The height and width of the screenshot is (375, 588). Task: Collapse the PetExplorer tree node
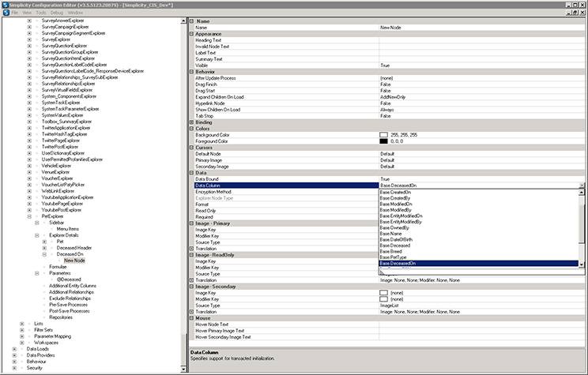29,216
